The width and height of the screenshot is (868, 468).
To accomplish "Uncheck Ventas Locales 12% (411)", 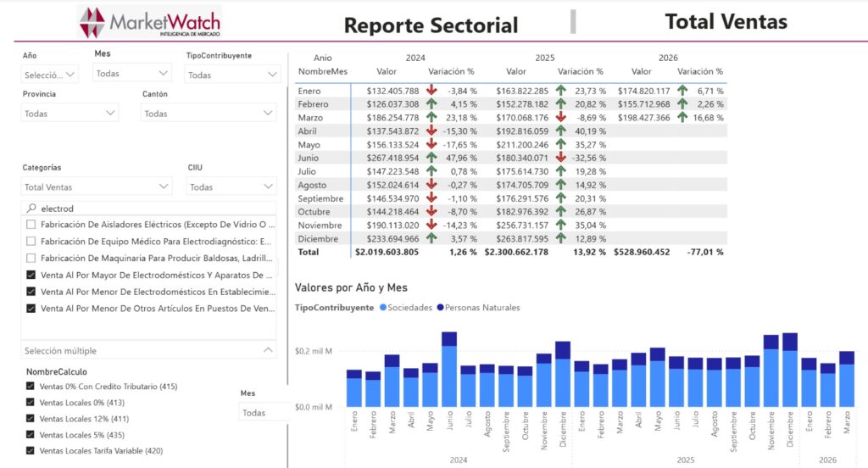I will (x=30, y=418).
